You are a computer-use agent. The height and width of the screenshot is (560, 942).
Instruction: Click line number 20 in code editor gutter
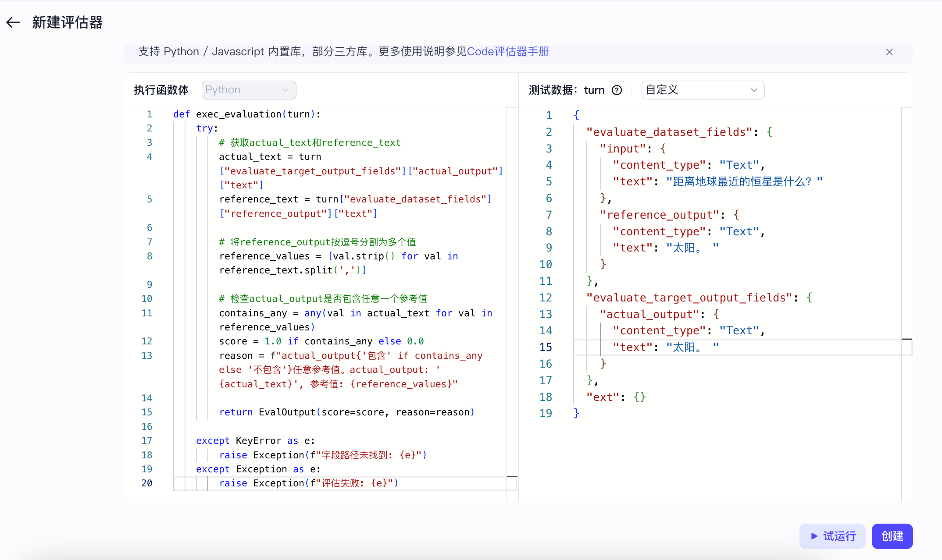click(147, 483)
